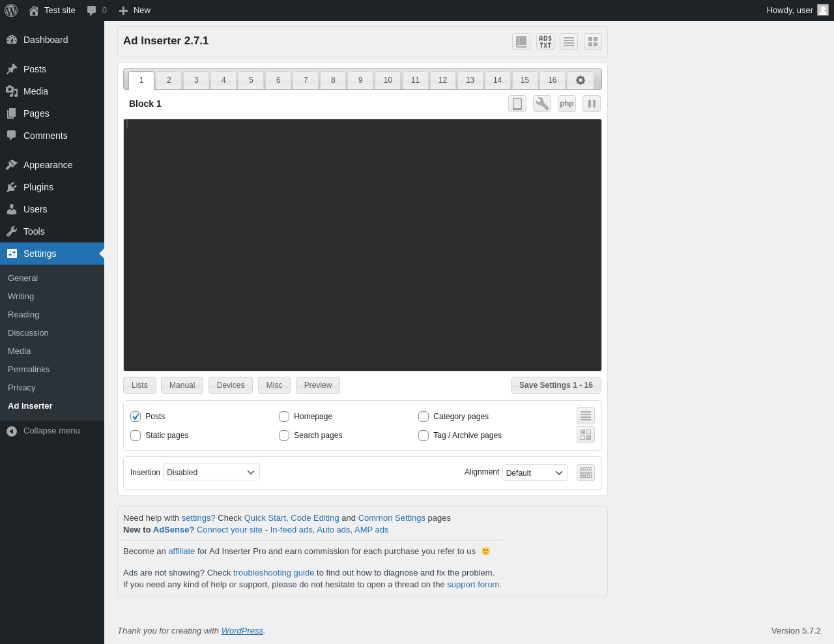The height and width of the screenshot is (644, 834).
Task: Open the support forum link
Action: tap(474, 585)
